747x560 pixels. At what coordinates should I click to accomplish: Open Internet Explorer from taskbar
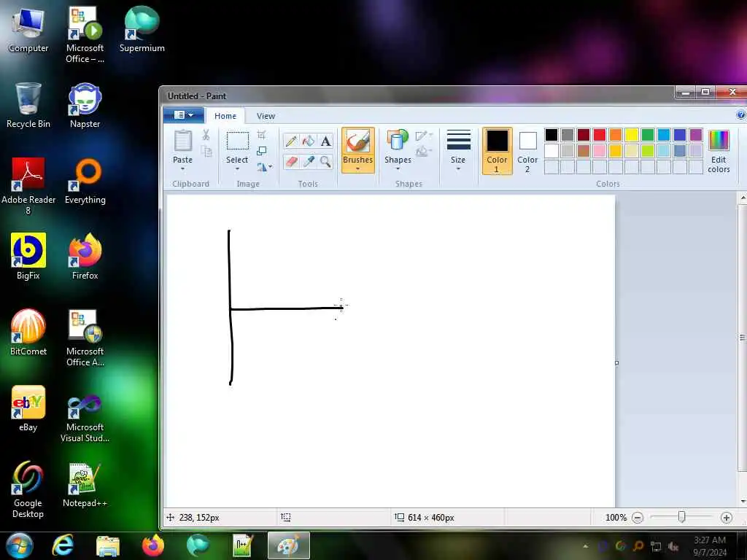(x=63, y=545)
